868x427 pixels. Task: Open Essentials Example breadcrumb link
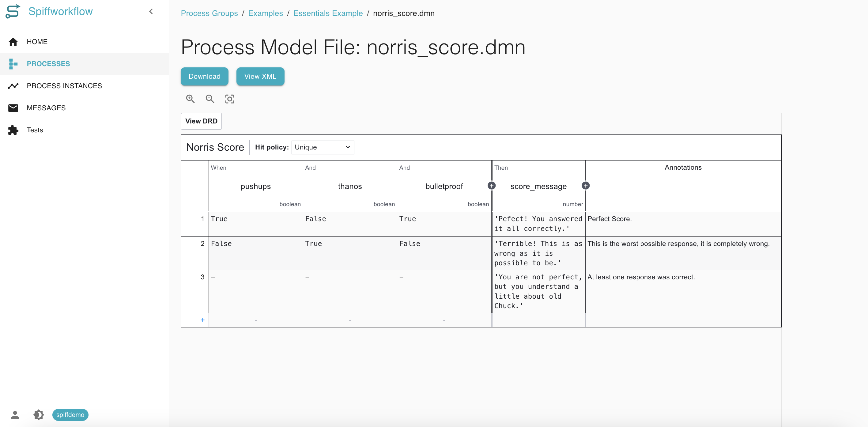328,13
